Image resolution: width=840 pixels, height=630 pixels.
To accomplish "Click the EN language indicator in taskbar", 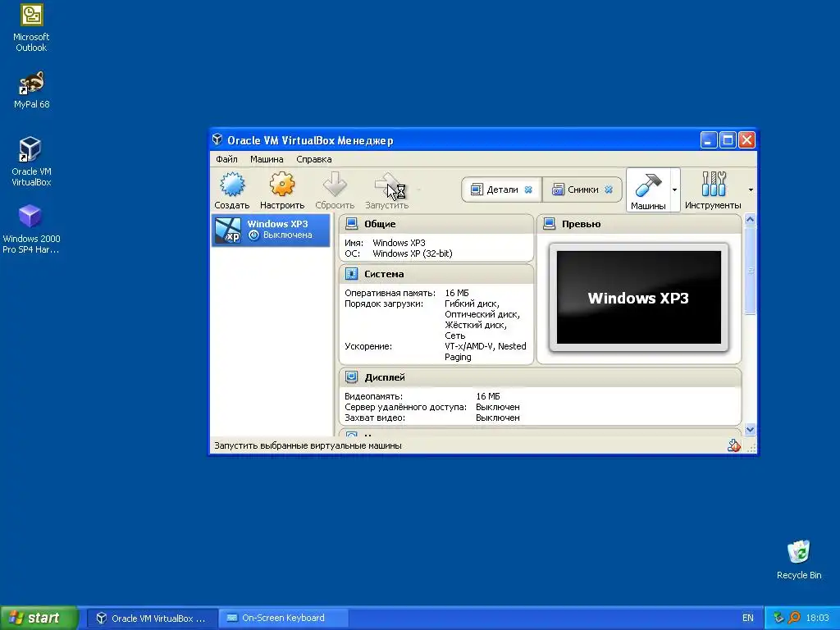I will [748, 619].
